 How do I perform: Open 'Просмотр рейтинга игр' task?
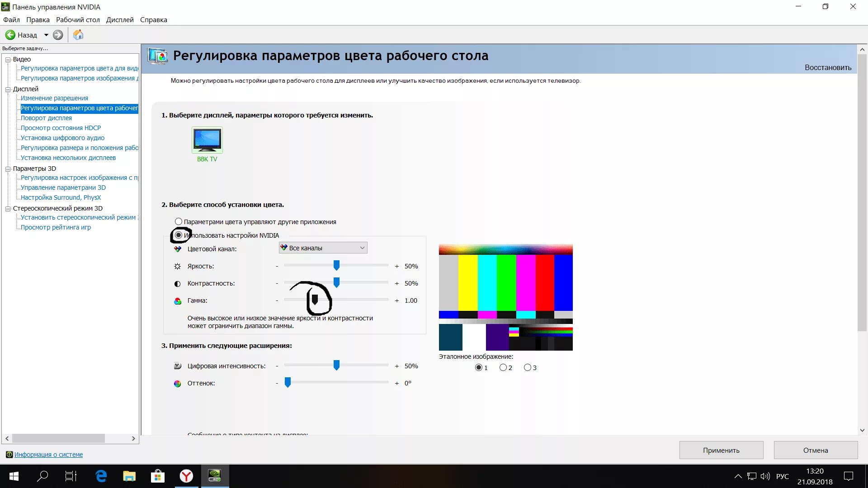pyautogui.click(x=56, y=227)
